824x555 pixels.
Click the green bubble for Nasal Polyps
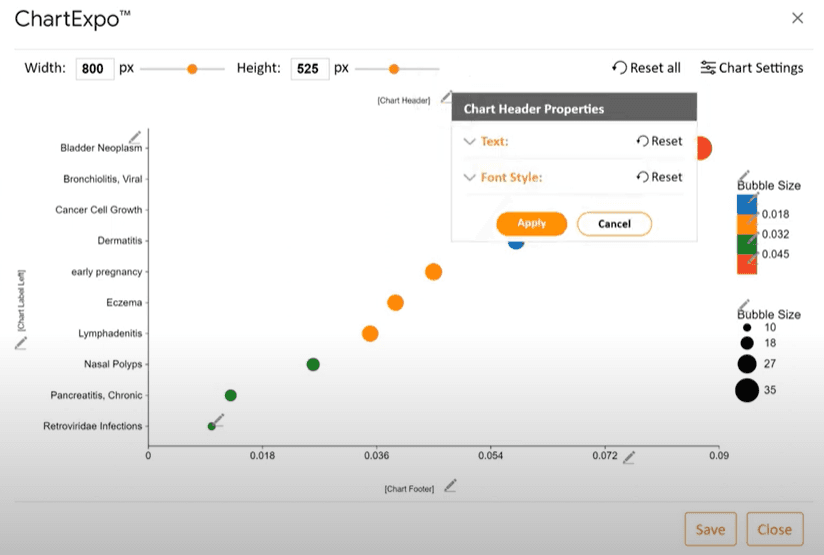[x=313, y=364]
